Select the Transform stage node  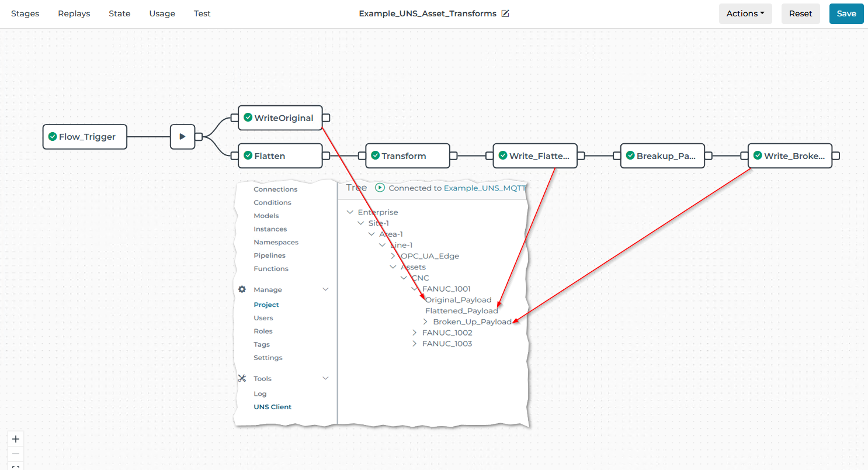(408, 155)
